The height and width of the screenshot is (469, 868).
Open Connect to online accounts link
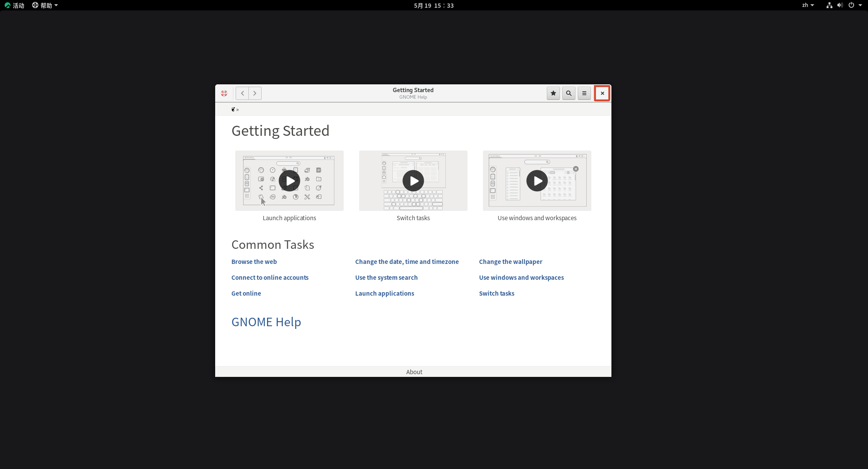point(270,278)
